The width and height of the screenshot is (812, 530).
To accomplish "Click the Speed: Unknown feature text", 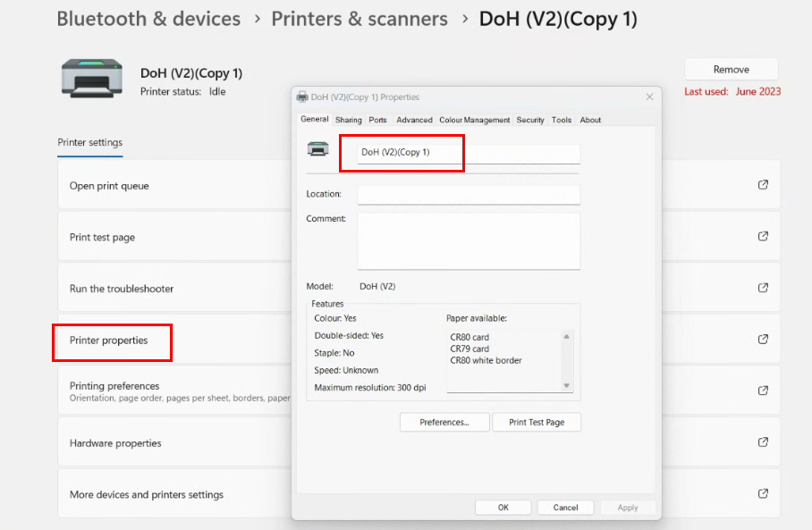I will click(x=346, y=370).
